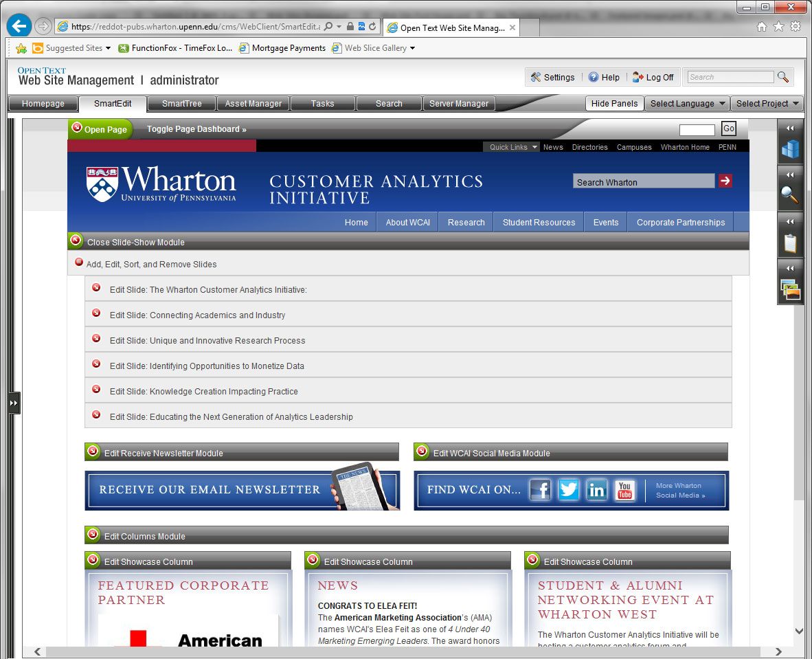Click the Help button
The image size is (812, 659).
click(604, 77)
